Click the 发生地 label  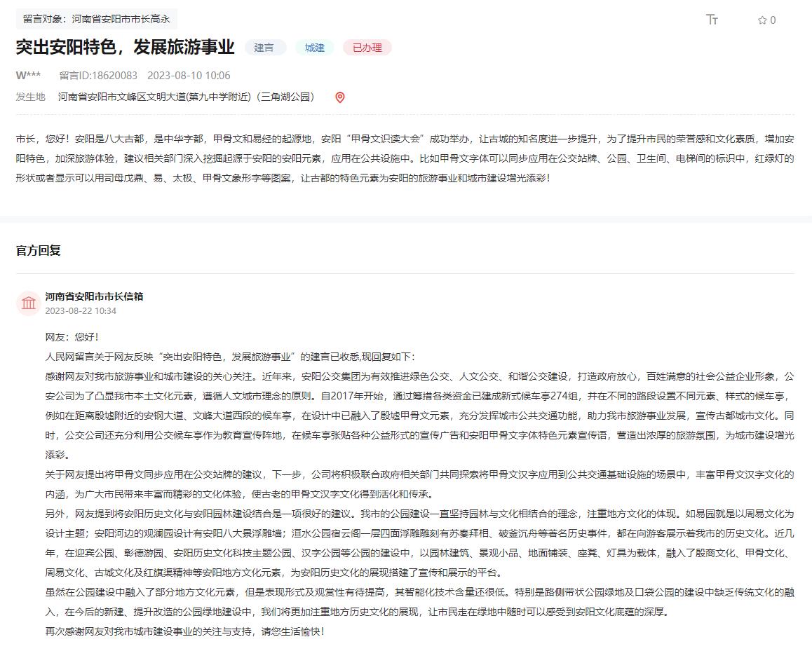[x=30, y=97]
